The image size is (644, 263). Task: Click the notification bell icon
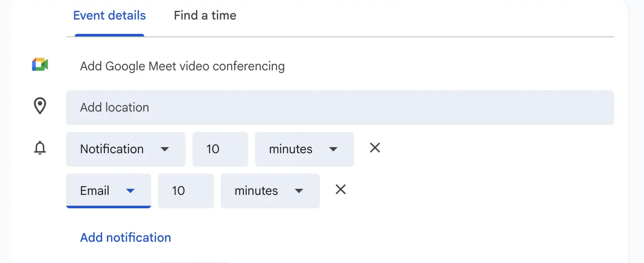(40, 148)
